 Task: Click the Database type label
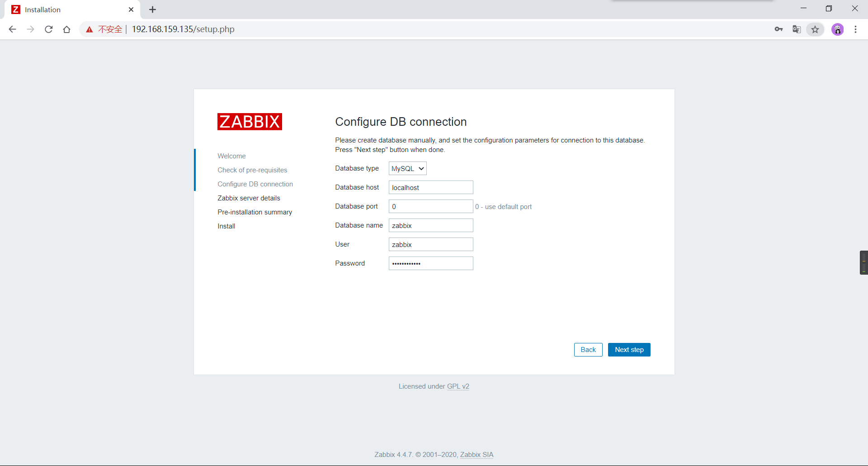point(357,168)
